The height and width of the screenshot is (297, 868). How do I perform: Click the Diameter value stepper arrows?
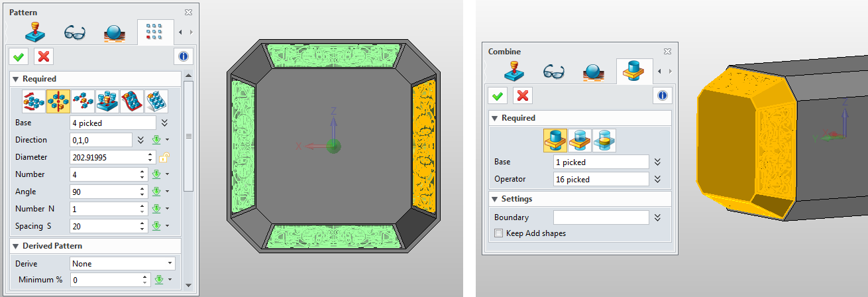click(x=150, y=157)
